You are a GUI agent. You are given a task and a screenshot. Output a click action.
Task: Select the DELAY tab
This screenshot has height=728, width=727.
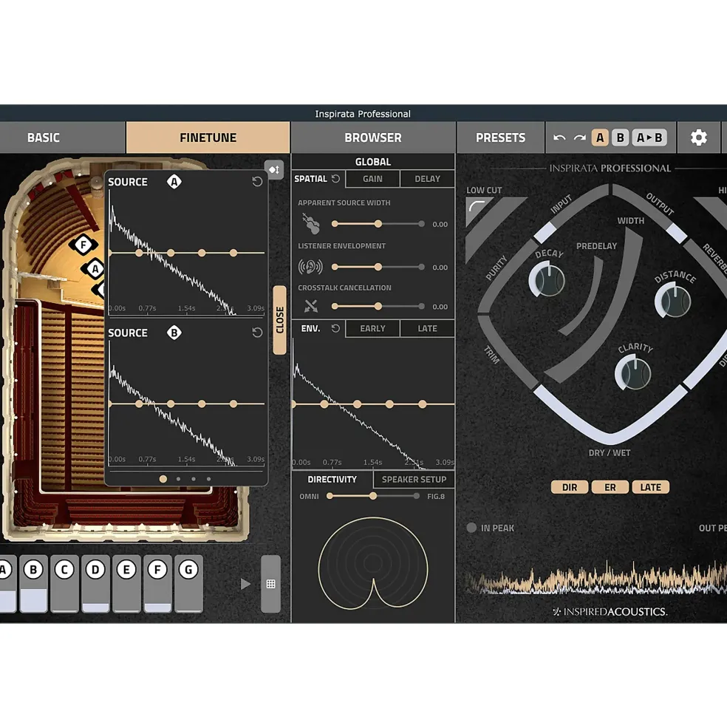427,179
